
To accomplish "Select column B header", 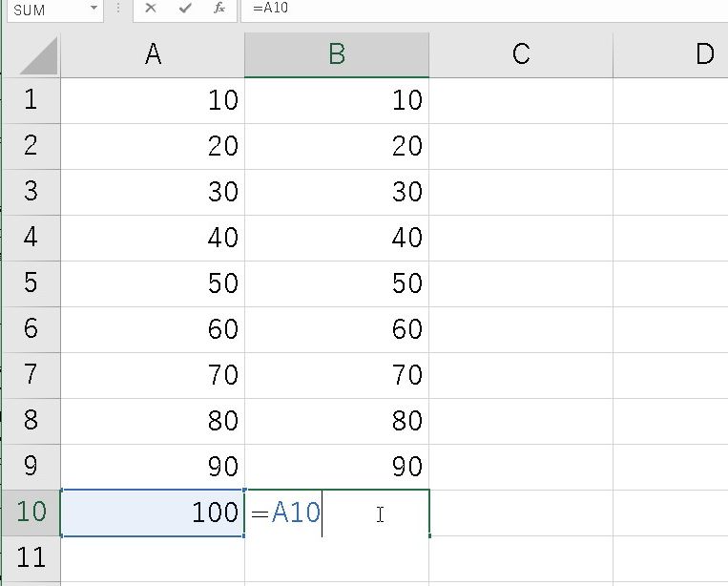I will [x=336, y=54].
